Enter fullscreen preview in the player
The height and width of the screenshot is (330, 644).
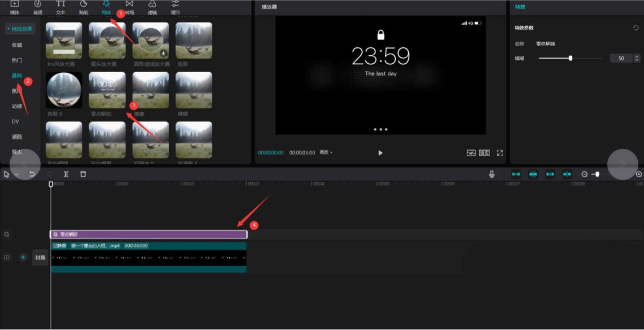pos(500,153)
